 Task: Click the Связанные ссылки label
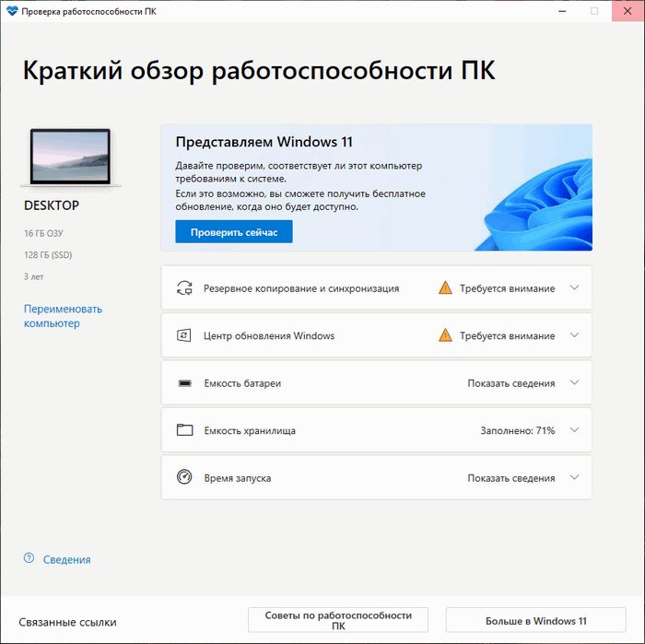click(68, 622)
